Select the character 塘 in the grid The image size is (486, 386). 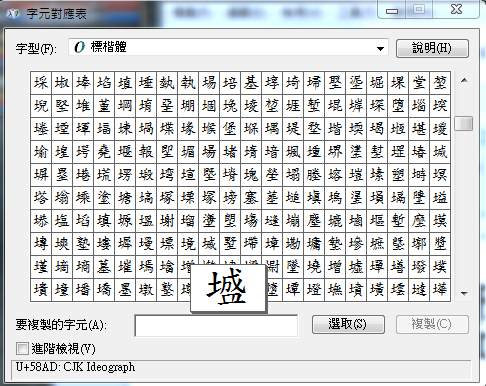point(125,198)
